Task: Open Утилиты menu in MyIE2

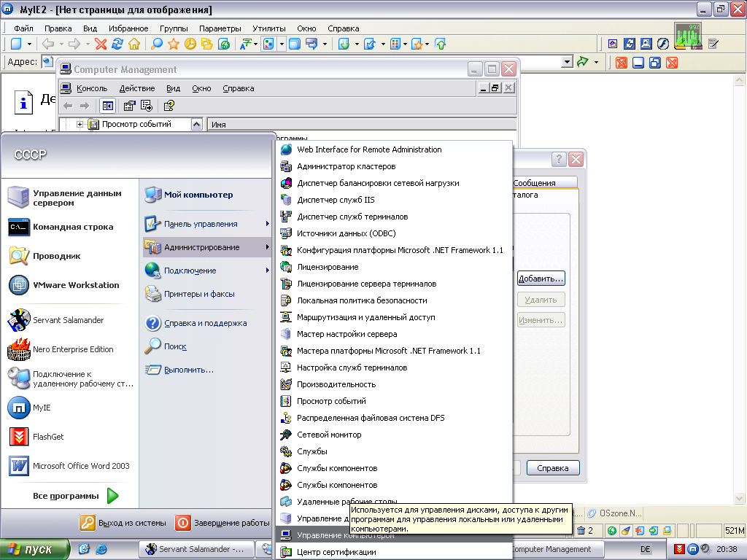Action: [268, 28]
